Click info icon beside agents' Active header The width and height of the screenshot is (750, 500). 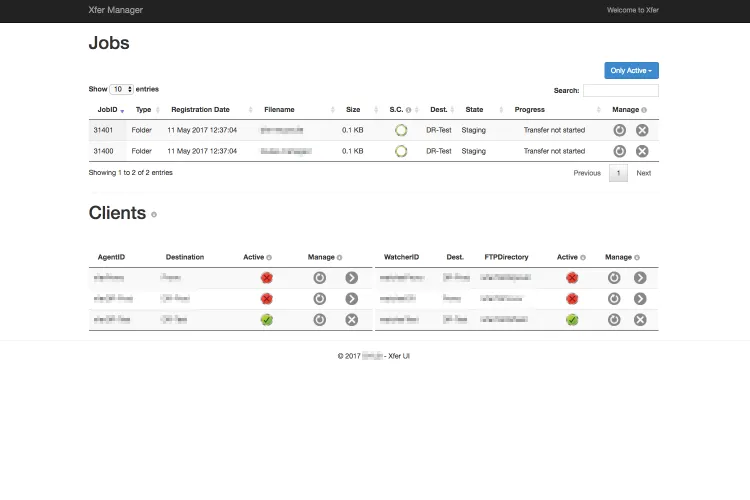tap(269, 257)
